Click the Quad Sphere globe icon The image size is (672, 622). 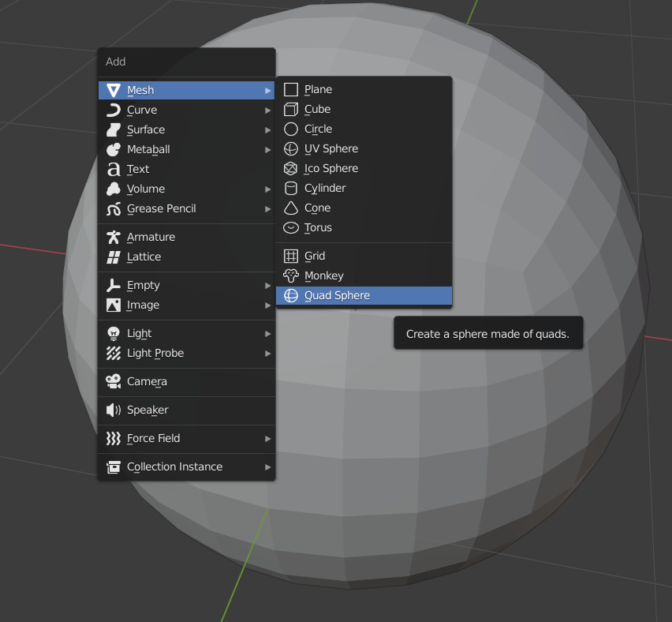click(x=290, y=295)
